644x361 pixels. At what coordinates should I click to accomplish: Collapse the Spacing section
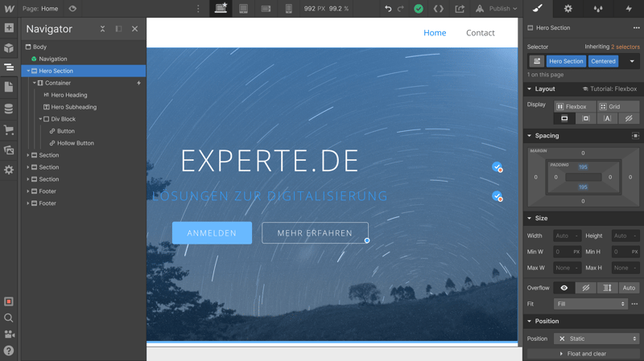click(x=530, y=136)
